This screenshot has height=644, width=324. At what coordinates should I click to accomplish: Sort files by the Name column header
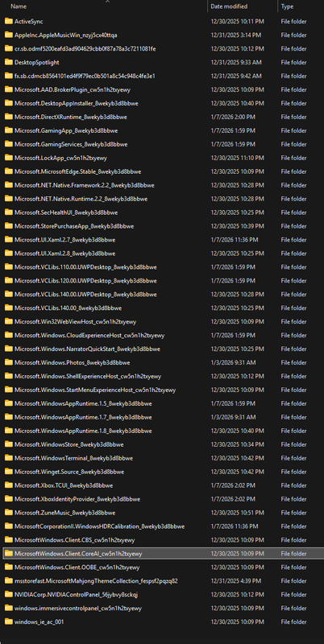(19, 6)
